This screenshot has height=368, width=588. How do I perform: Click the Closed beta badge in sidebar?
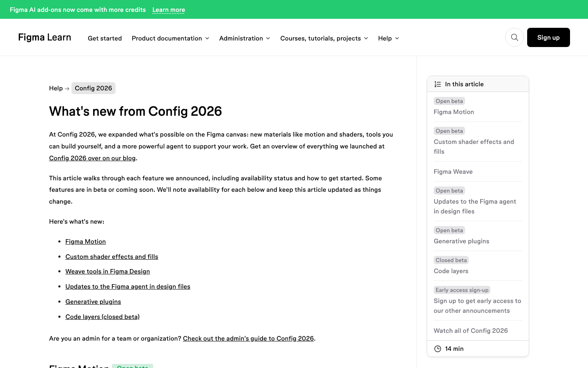click(451, 260)
